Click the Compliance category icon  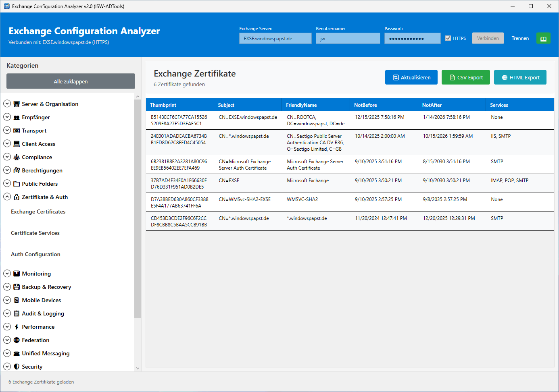coord(17,157)
